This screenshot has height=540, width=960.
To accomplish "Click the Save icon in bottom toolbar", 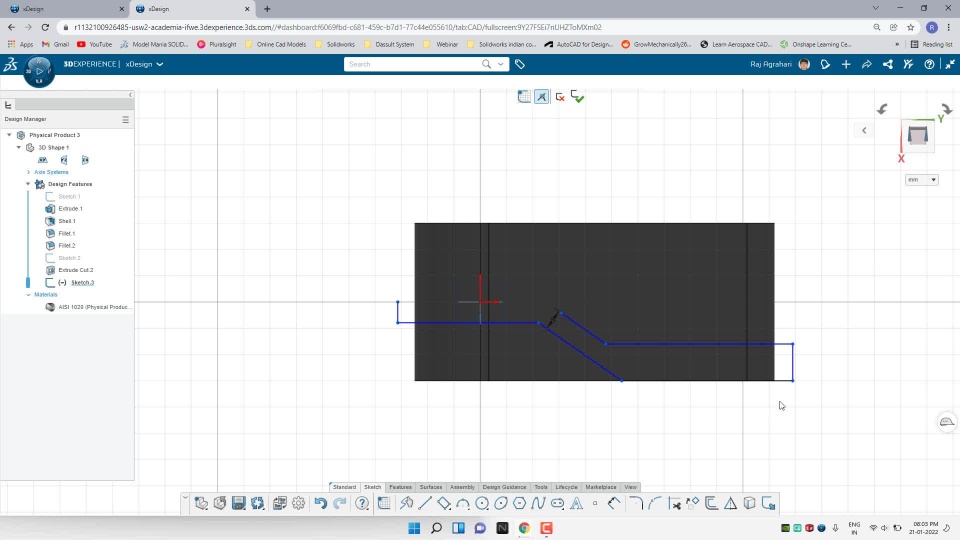I will 239,503.
